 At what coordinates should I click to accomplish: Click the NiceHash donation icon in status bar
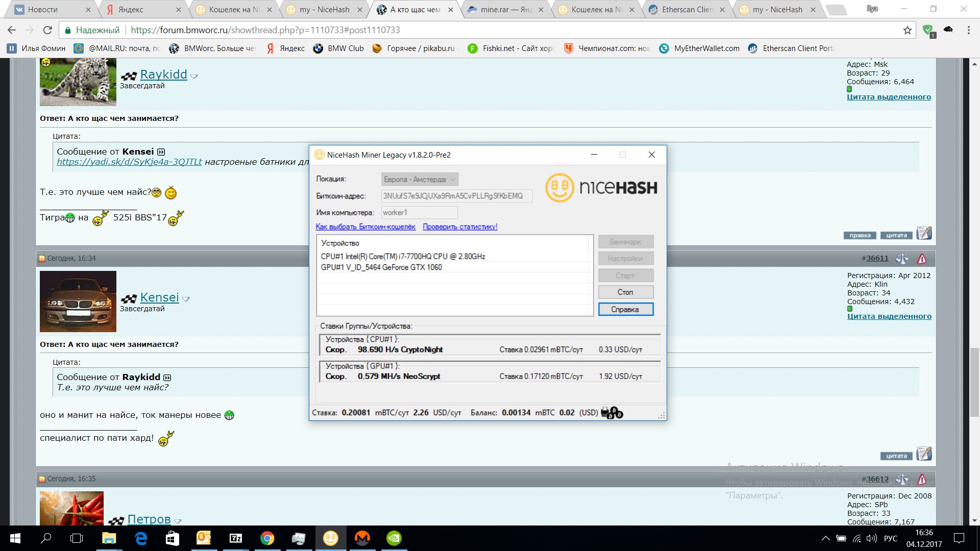point(612,413)
